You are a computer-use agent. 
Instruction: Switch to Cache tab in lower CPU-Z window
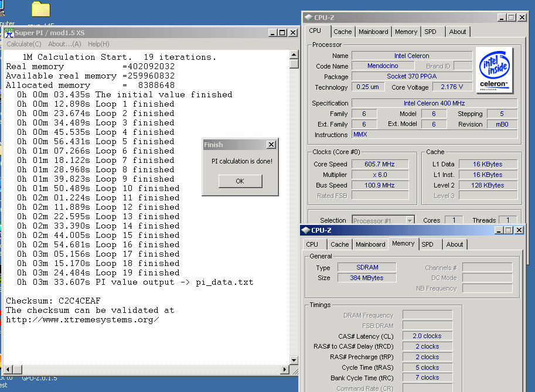pos(339,244)
